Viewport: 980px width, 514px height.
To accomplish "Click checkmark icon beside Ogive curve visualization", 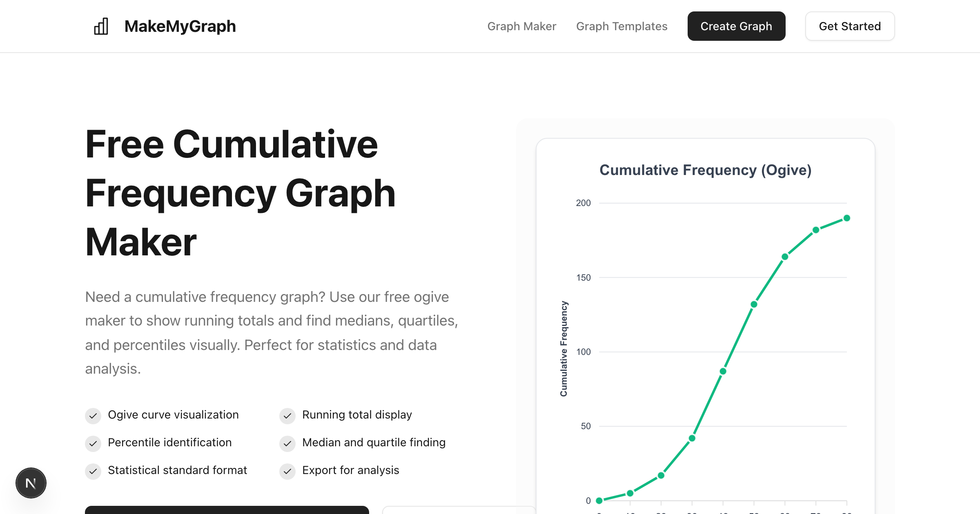I will tap(93, 416).
